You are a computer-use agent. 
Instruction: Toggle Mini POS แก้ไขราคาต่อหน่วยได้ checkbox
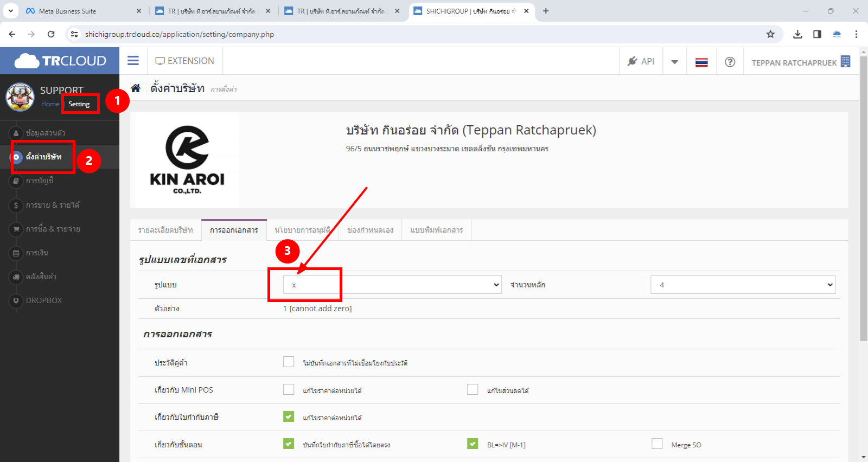[x=289, y=389]
